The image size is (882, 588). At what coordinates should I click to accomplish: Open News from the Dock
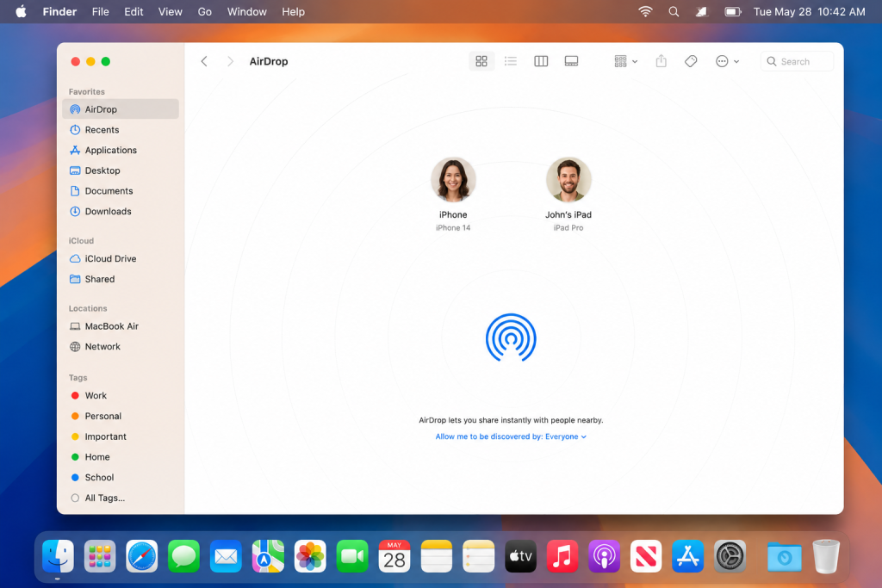click(646, 556)
